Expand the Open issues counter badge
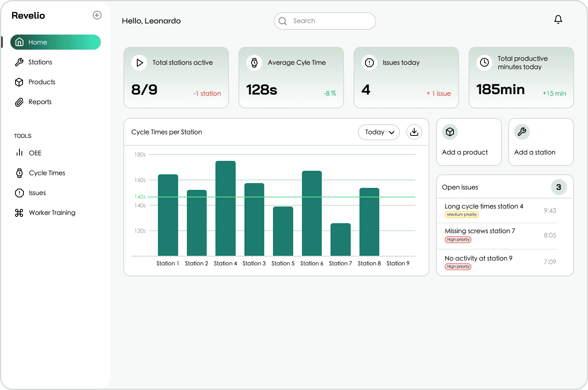 point(559,187)
